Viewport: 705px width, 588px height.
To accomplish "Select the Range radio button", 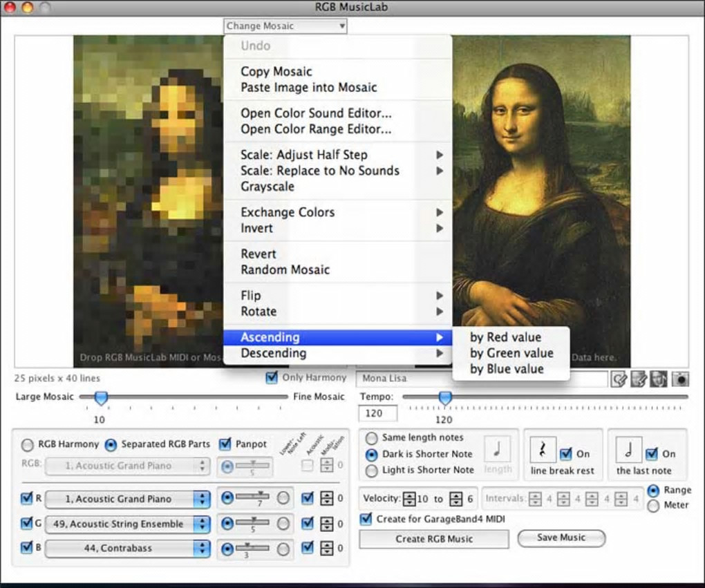I will pos(653,491).
